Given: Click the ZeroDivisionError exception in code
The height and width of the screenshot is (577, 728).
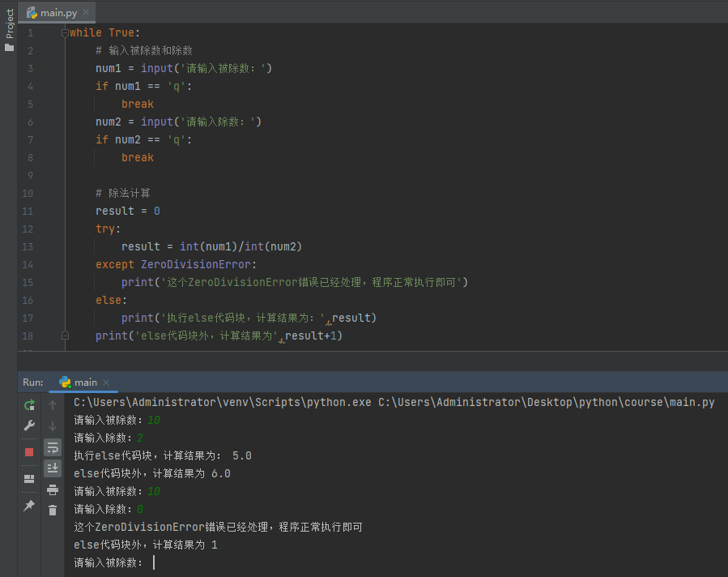Looking at the screenshot, I should click(x=195, y=264).
